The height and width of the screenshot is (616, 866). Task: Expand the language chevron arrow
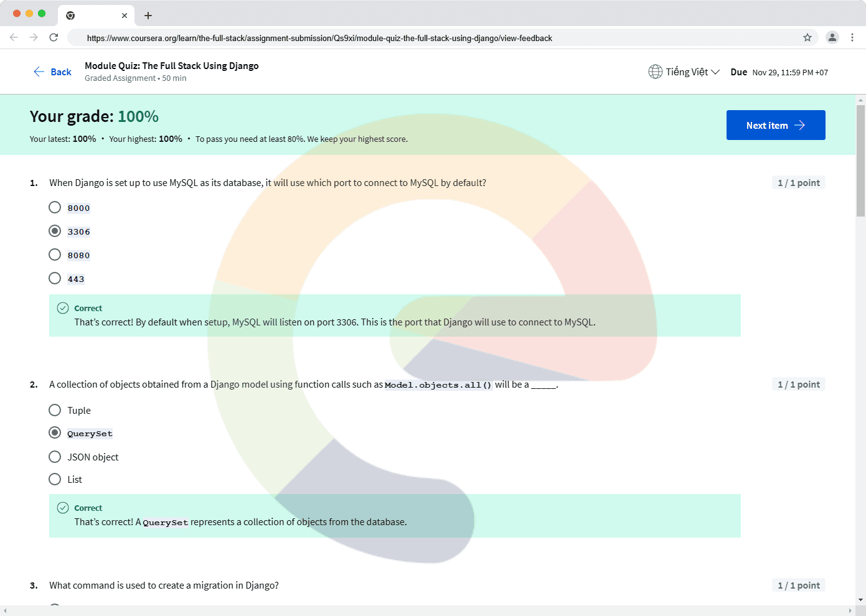click(715, 72)
